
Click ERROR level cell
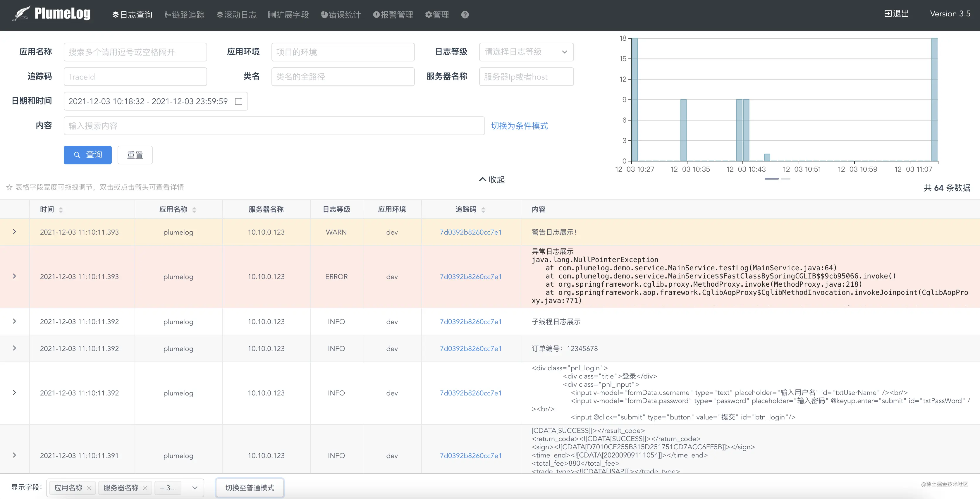click(x=336, y=276)
